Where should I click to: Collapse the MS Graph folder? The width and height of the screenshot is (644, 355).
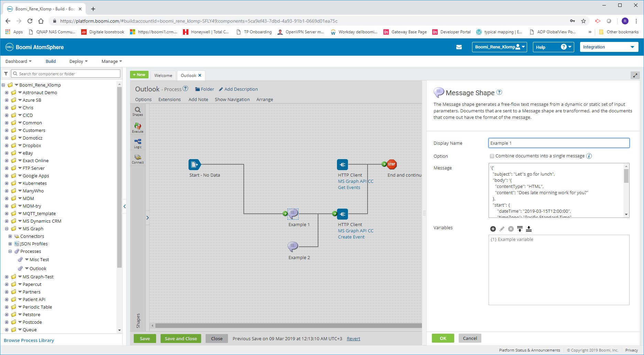pyautogui.click(x=7, y=229)
